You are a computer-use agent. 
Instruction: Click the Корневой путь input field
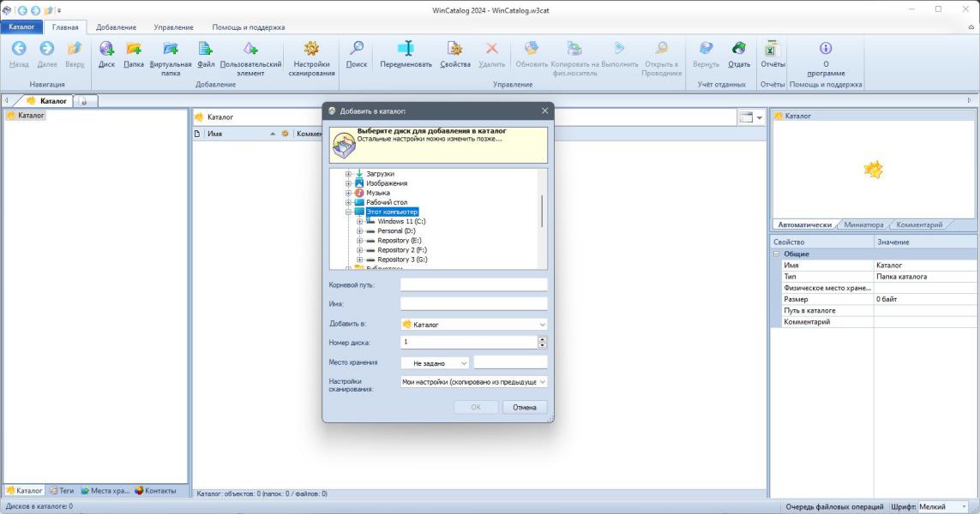[474, 284]
